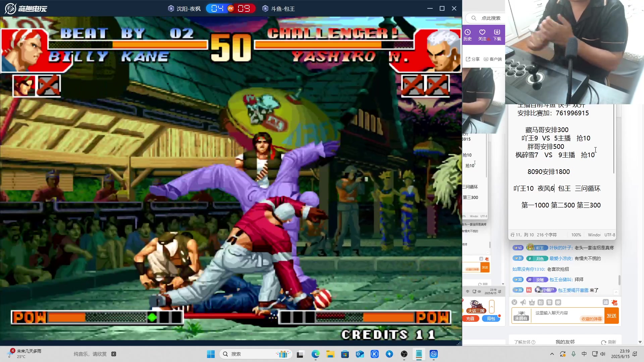
Task: Click the 客户端 client download link
Action: 493,59
